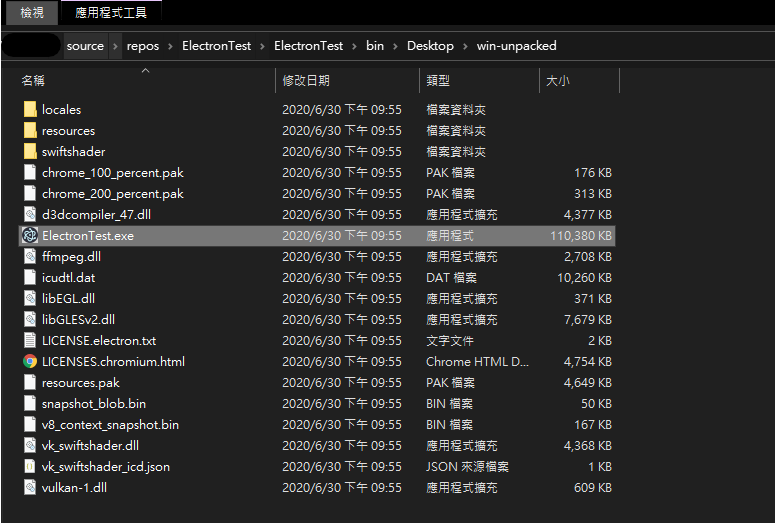
Task: Click the modified date of snapshot_blob.bin
Action: (x=342, y=404)
